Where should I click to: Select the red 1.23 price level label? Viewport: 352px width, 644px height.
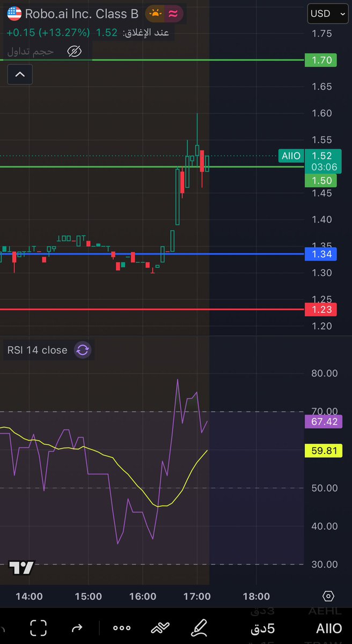[320, 309]
